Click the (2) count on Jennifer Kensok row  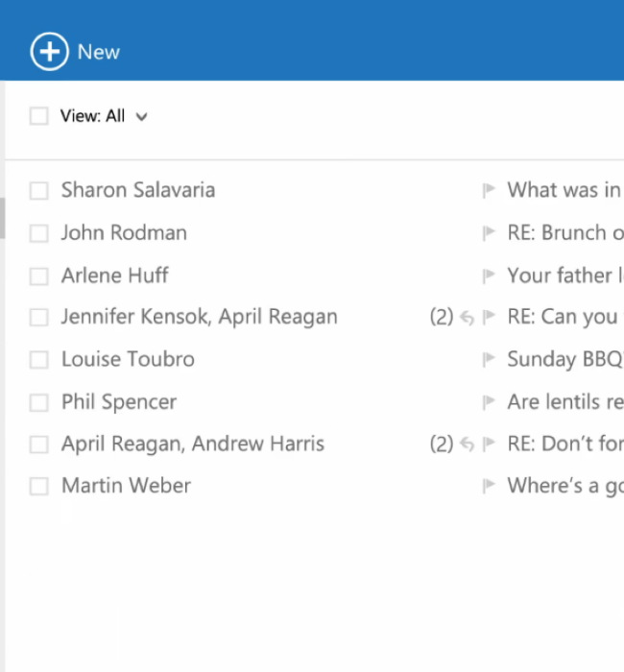[442, 318]
